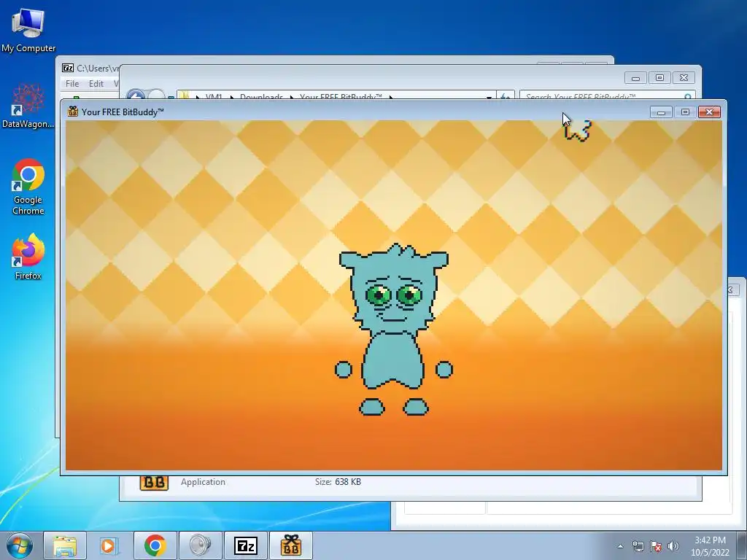
Task: Launch Windows Media Player from taskbar
Action: 109,545
